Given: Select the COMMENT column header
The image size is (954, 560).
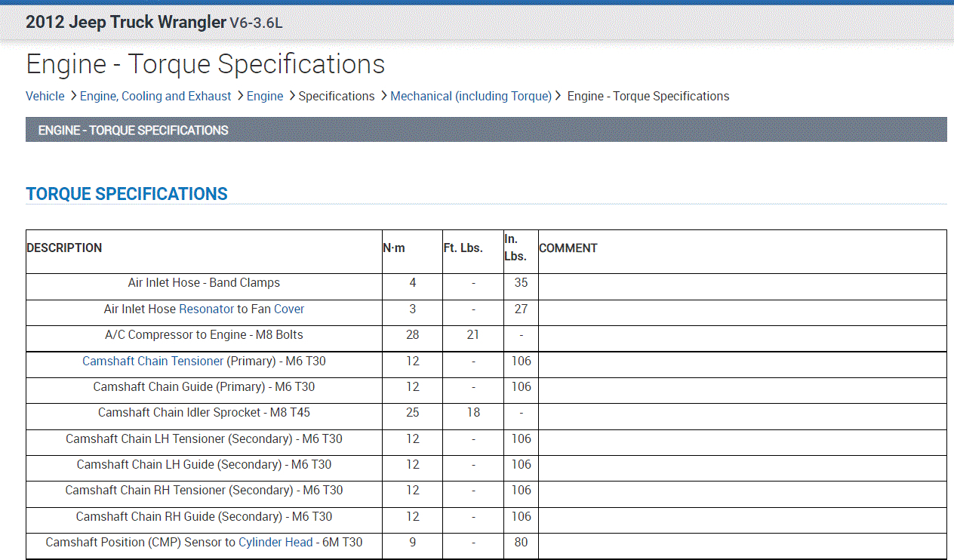Looking at the screenshot, I should click(568, 248).
